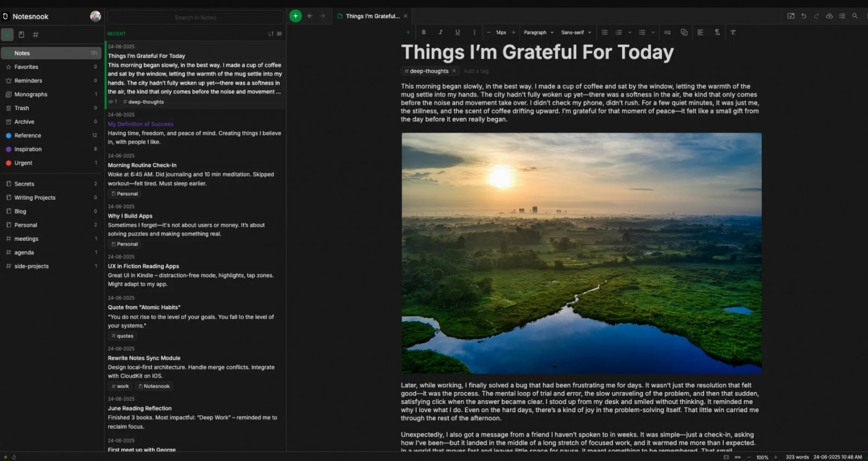Open the Paragraph style dropdown
The width and height of the screenshot is (868, 461).
click(x=538, y=33)
